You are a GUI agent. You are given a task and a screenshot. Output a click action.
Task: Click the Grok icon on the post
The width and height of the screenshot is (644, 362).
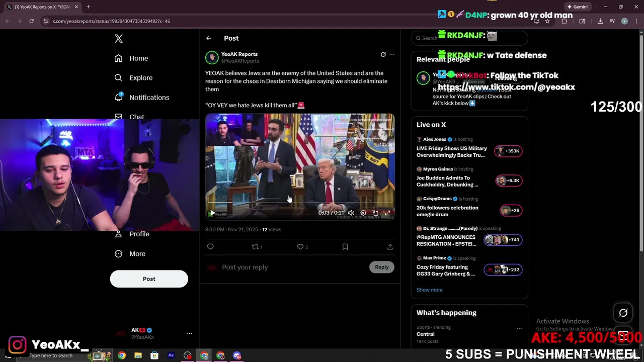click(383, 54)
